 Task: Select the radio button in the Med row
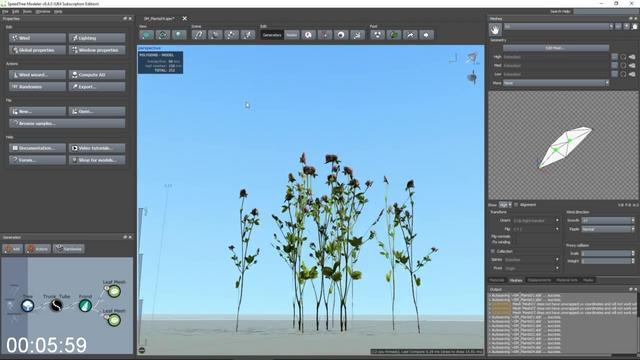pyautogui.click(x=623, y=65)
